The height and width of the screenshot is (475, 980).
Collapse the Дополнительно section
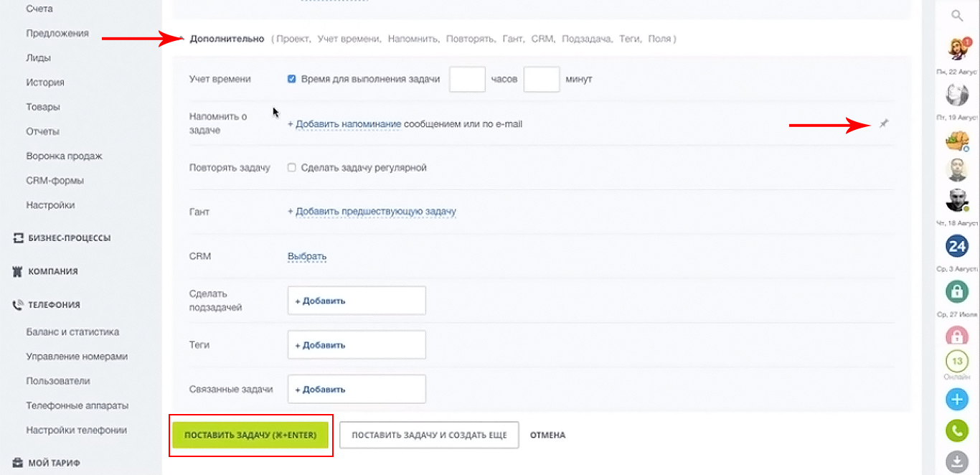click(x=226, y=39)
